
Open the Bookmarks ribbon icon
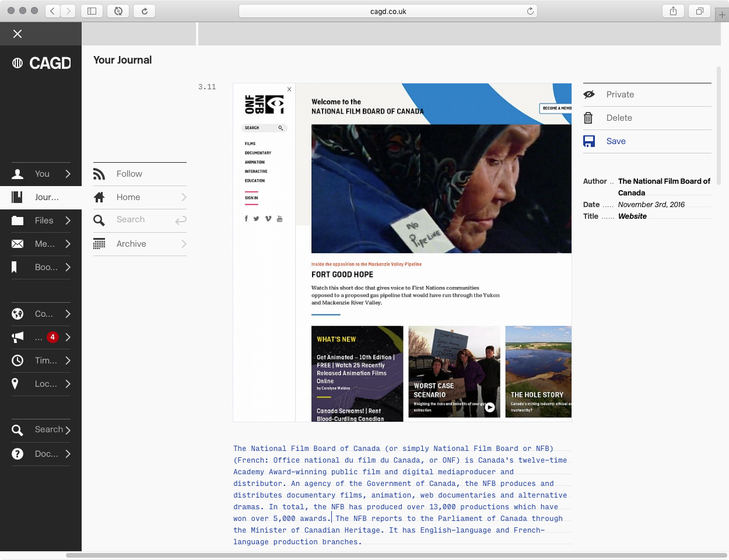(x=15, y=267)
